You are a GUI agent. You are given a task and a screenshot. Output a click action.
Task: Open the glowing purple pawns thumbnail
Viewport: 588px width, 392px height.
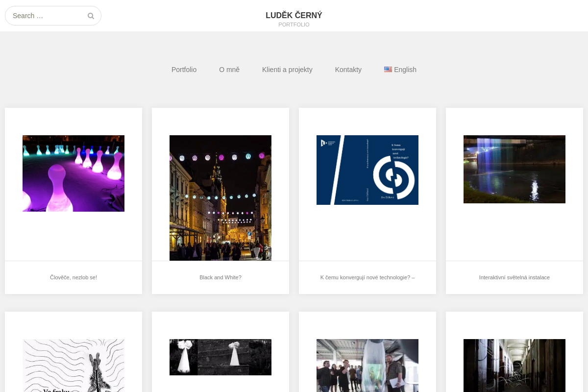click(x=73, y=173)
